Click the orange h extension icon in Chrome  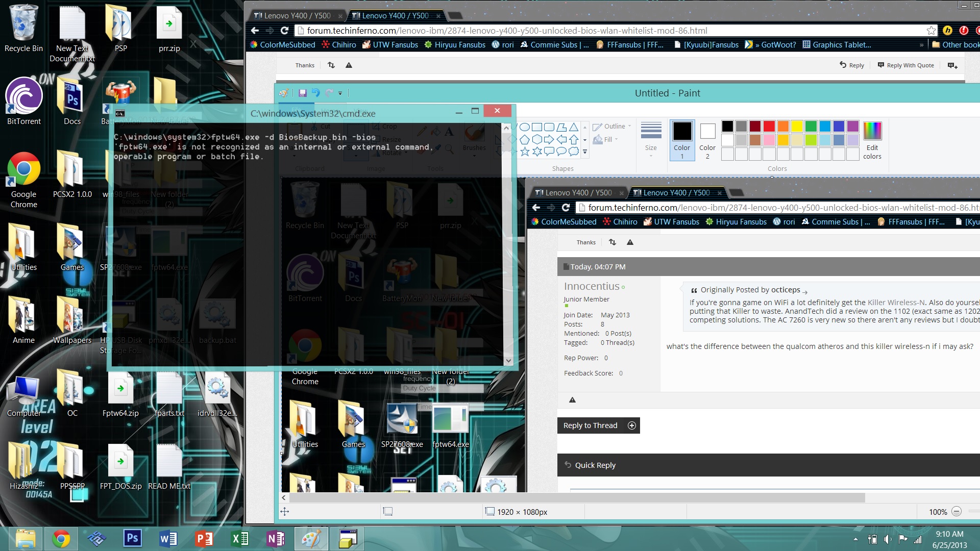947,31
